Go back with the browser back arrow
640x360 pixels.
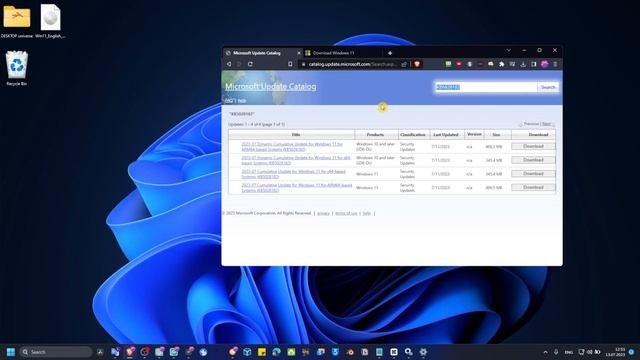coord(229,64)
